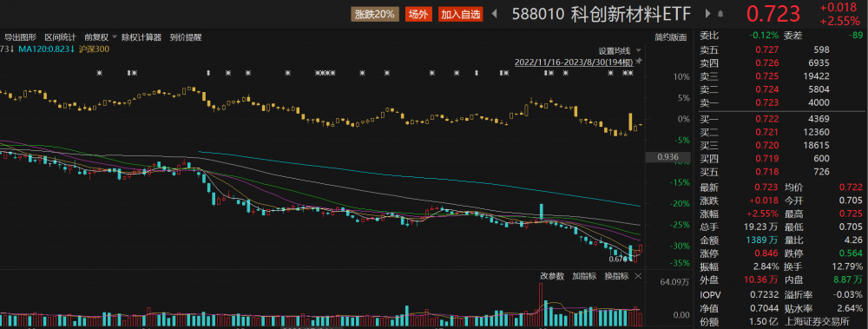This screenshot has height=329, width=868.
Task: Click the 0.936 price axis marker
Action: pos(667,157)
